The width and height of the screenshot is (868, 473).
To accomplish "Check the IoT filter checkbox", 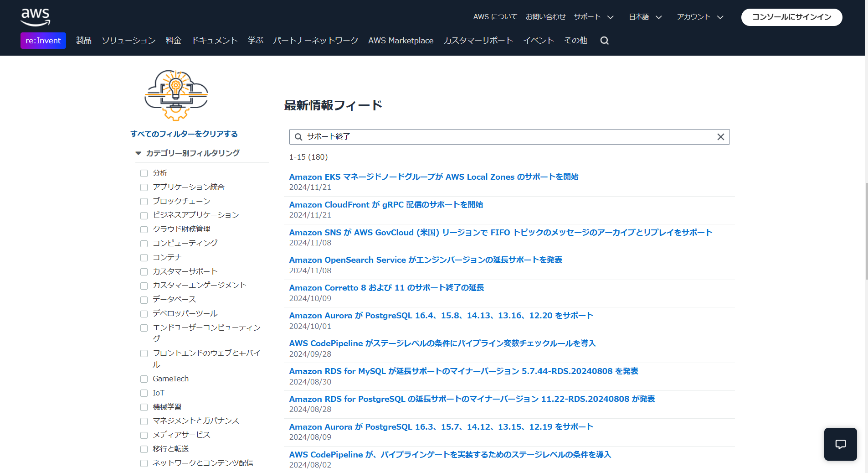I will pos(144,393).
